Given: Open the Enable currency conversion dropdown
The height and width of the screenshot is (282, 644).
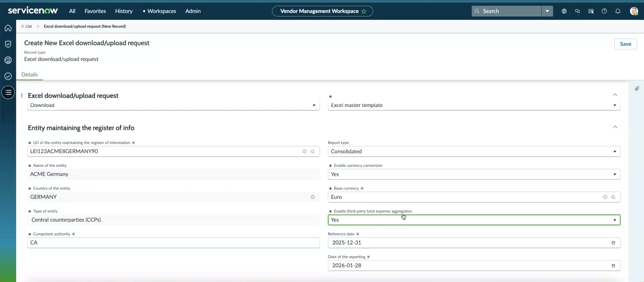Looking at the screenshot, I should 474,174.
